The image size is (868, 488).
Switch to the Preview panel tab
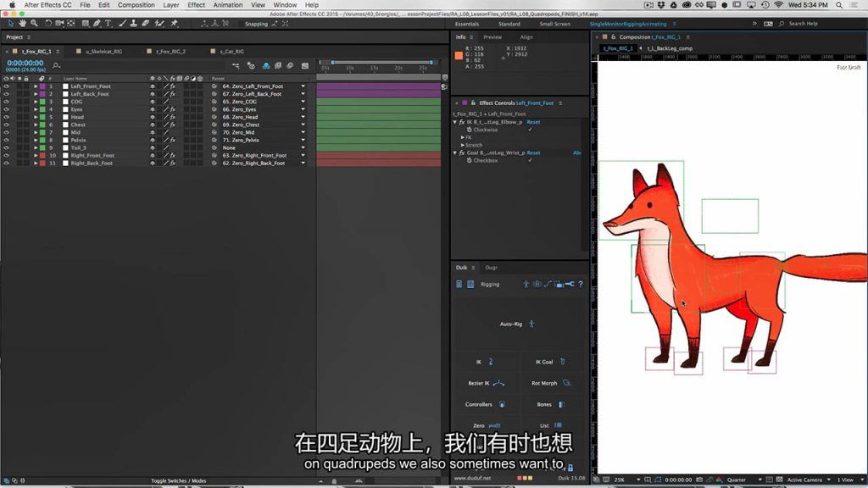pos(492,37)
